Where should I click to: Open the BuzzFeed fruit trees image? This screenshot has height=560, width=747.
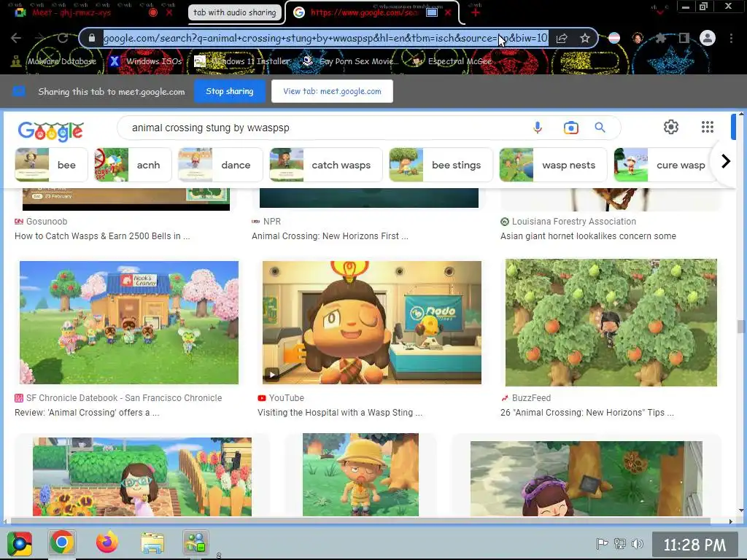click(611, 322)
